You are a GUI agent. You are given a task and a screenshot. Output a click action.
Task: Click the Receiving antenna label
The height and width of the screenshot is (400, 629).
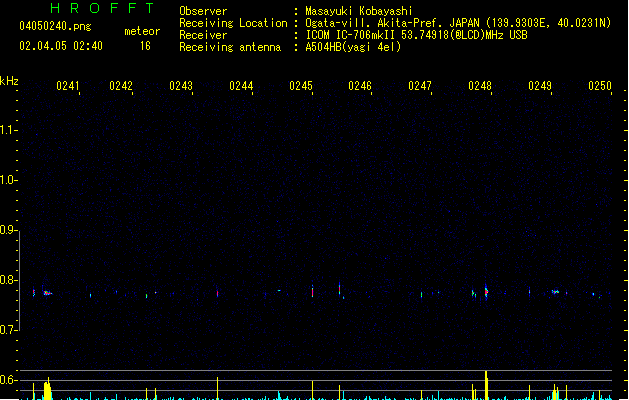point(230,47)
